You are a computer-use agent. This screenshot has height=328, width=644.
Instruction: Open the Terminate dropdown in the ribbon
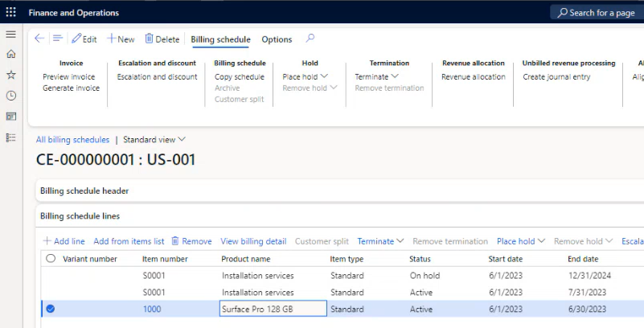point(375,77)
